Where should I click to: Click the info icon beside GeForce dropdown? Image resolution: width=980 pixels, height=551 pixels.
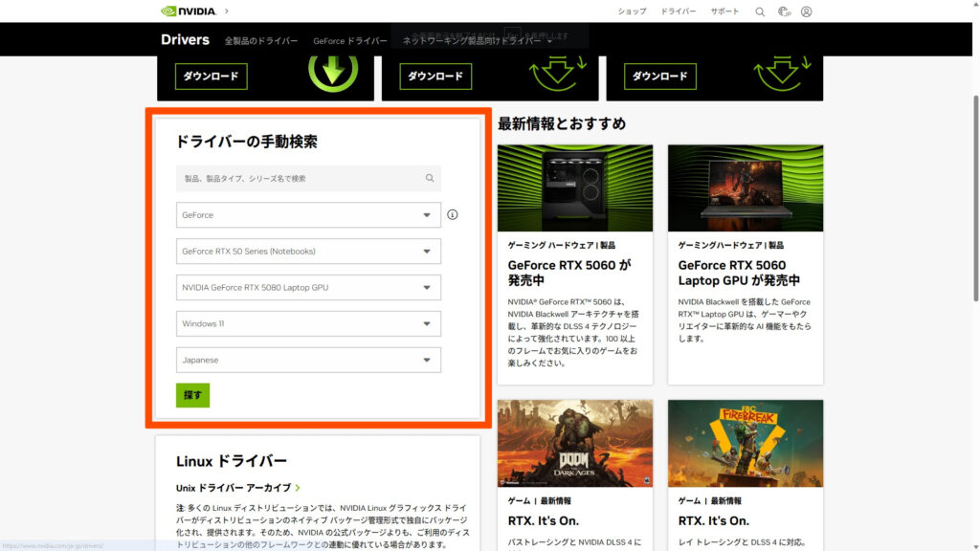coord(453,215)
